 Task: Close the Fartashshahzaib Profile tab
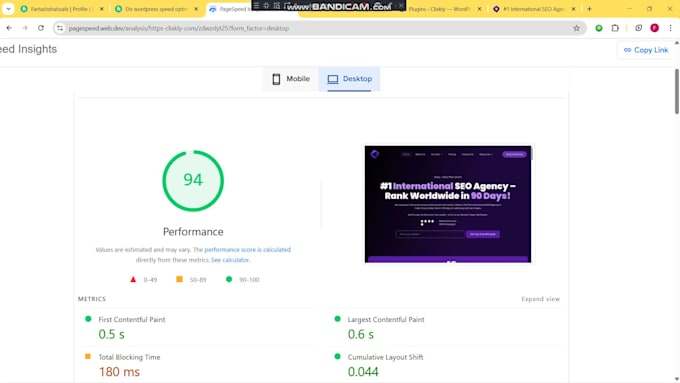pyautogui.click(x=101, y=9)
